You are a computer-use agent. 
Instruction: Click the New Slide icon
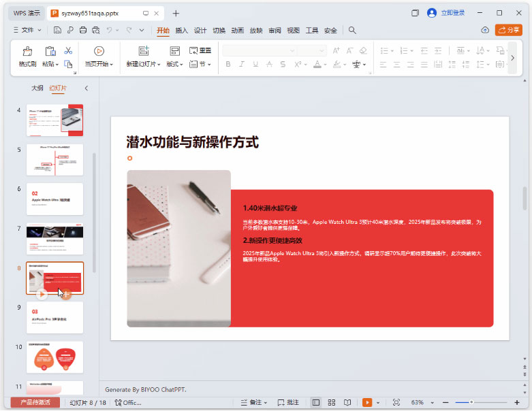144,51
